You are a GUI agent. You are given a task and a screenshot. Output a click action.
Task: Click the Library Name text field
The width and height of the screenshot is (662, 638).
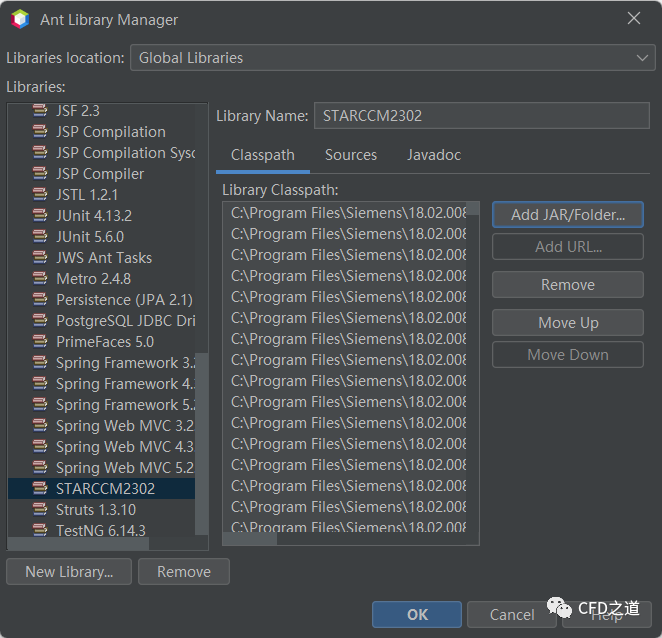[x=481, y=115]
